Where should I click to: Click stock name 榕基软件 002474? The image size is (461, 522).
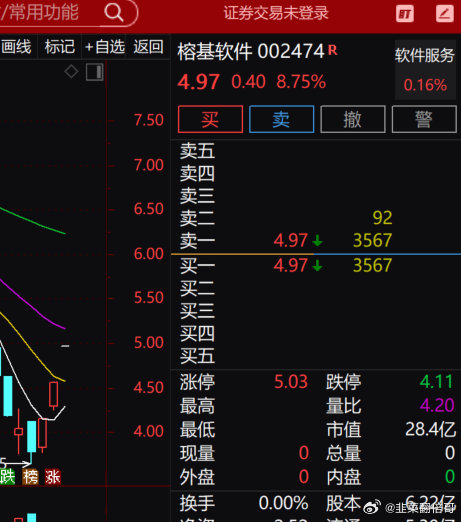click(251, 51)
